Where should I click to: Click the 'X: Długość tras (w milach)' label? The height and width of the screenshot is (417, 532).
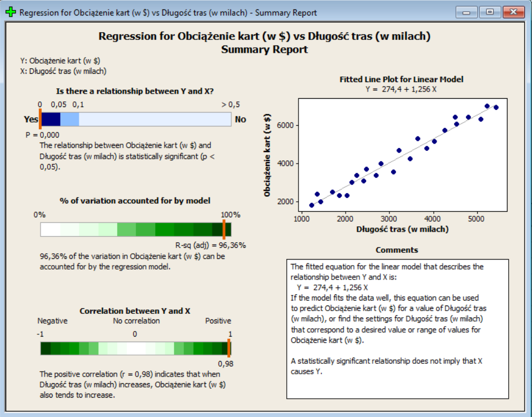coord(63,71)
